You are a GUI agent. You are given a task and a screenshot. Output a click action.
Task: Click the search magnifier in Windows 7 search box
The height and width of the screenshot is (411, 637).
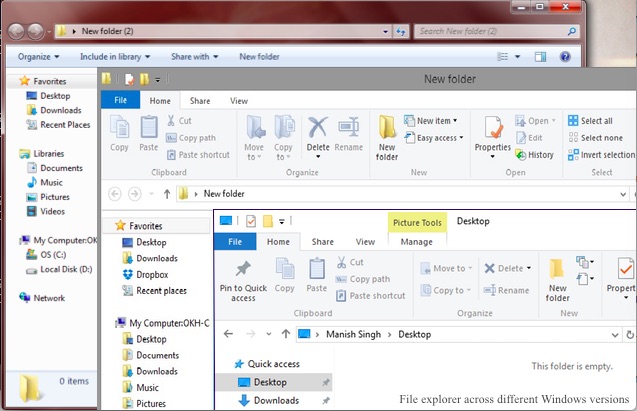pos(572,31)
